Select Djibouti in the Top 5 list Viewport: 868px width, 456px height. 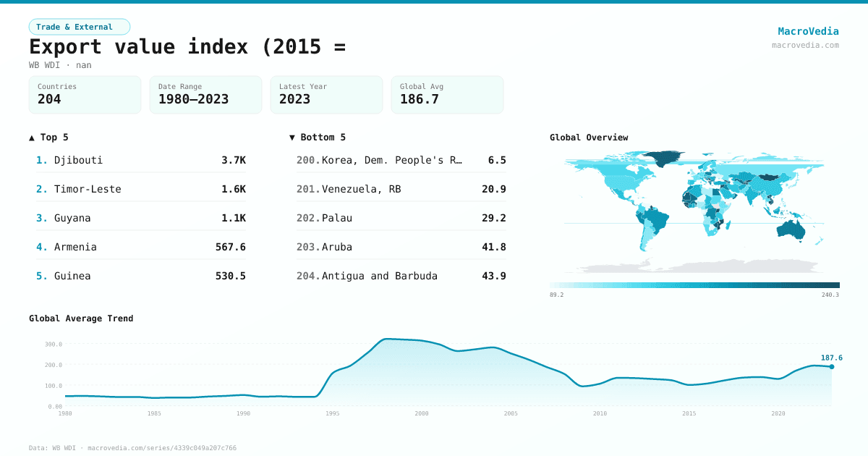tap(141, 160)
